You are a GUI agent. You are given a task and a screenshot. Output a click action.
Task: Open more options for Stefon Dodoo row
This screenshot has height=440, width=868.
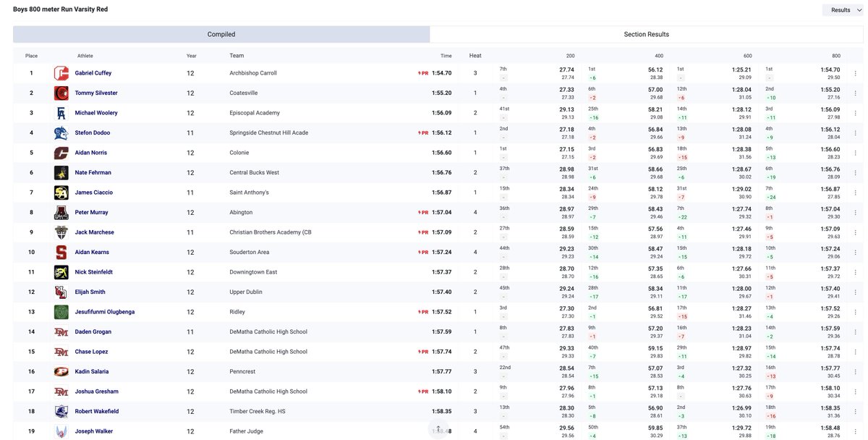coord(855,133)
